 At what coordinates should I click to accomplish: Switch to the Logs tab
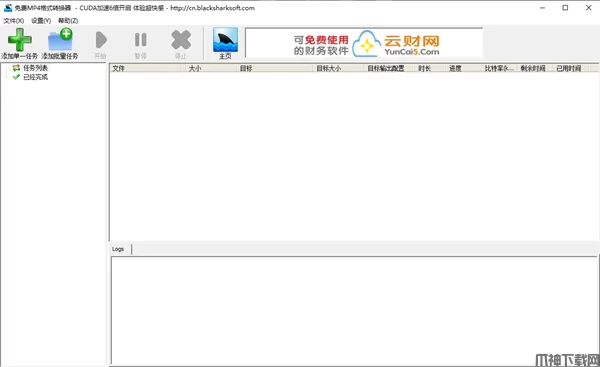click(118, 249)
